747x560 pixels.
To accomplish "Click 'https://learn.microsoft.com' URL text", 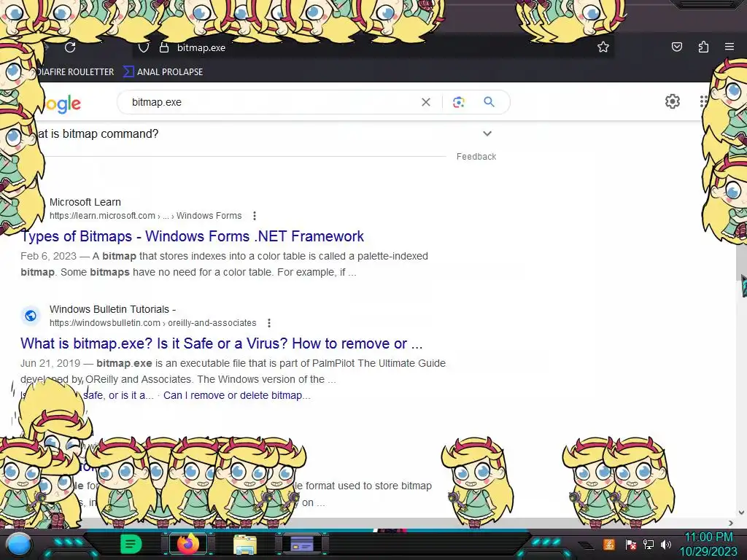I will point(102,216).
